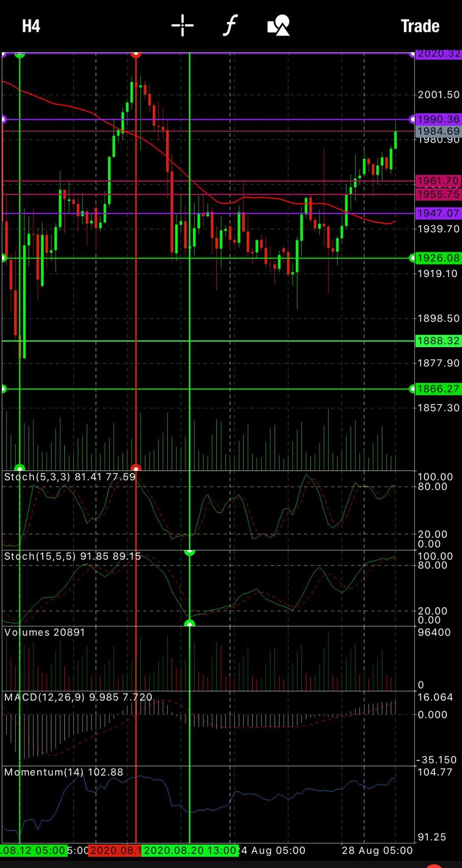Tap the 2020.08.20 13:00 time marker
The image size is (462, 868).
coord(190,851)
